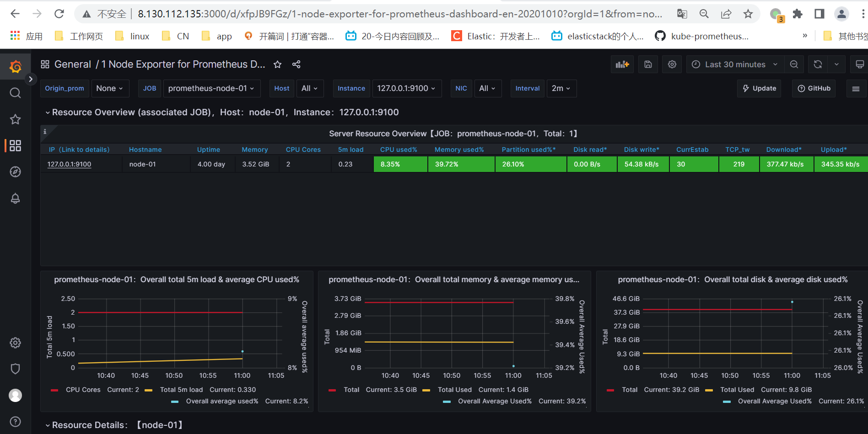Open the Configuration gear in sidebar
Image resolution: width=868 pixels, height=434 pixels.
point(15,343)
